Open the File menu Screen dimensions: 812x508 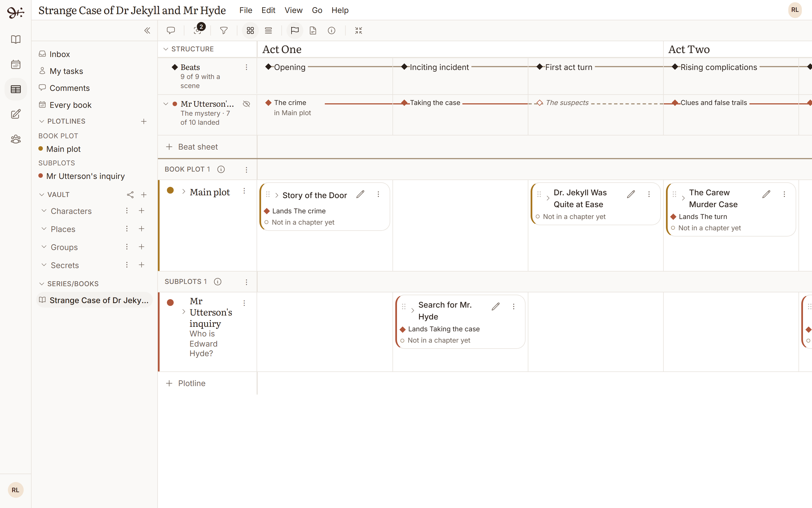[246, 10]
